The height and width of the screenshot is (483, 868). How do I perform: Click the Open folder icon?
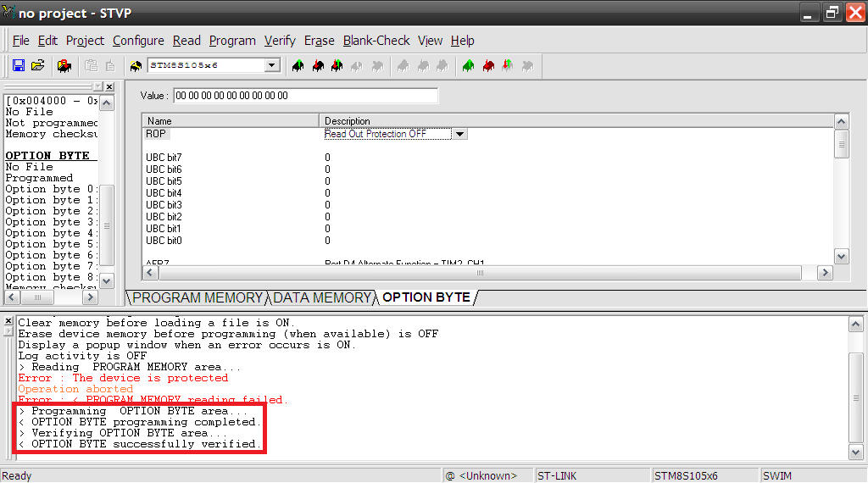[x=37, y=65]
